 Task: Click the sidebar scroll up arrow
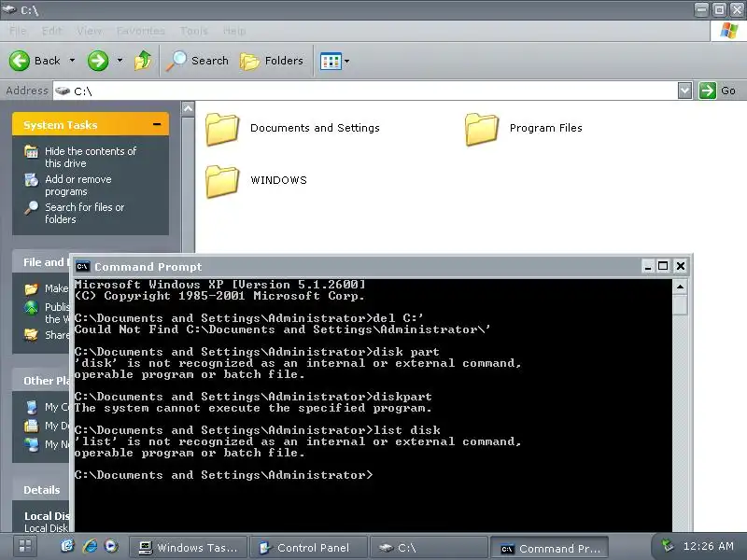click(x=189, y=109)
